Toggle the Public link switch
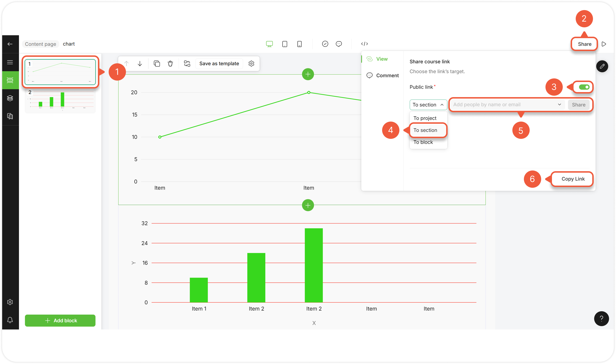This screenshot has width=616, height=364. click(x=584, y=87)
